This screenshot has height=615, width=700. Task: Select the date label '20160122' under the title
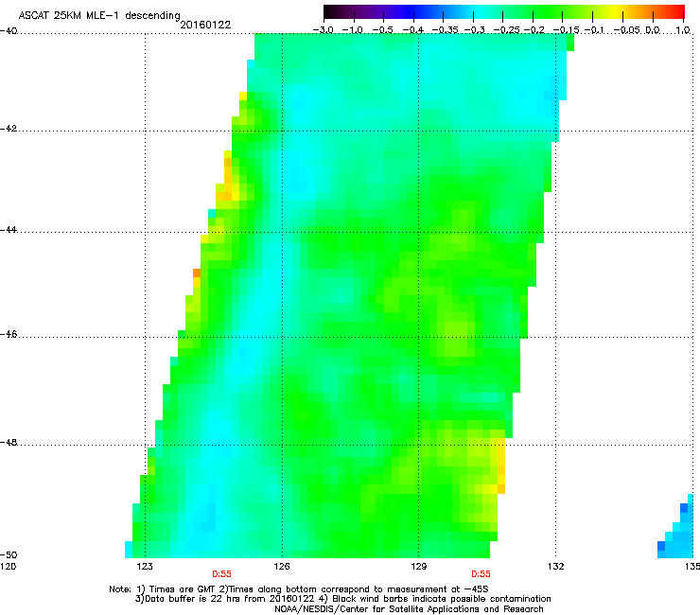(205, 25)
